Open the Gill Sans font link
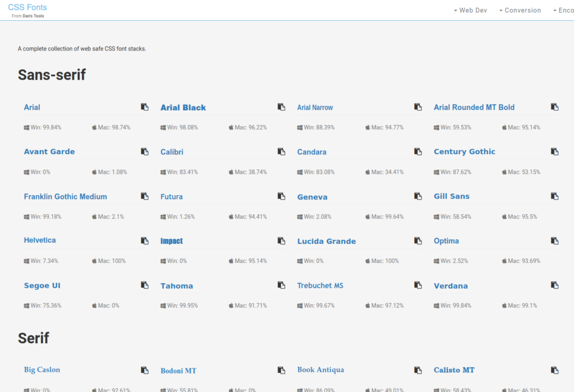 click(451, 196)
